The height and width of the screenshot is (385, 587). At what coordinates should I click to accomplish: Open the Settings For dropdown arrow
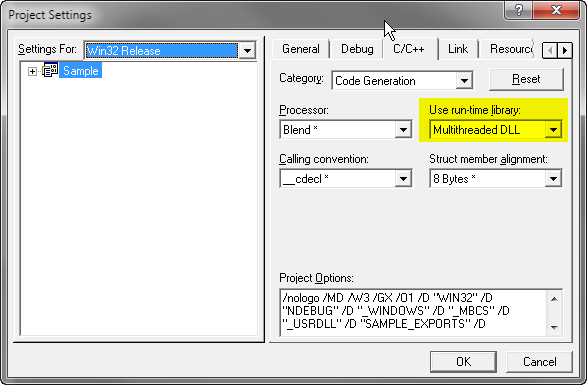click(x=247, y=51)
